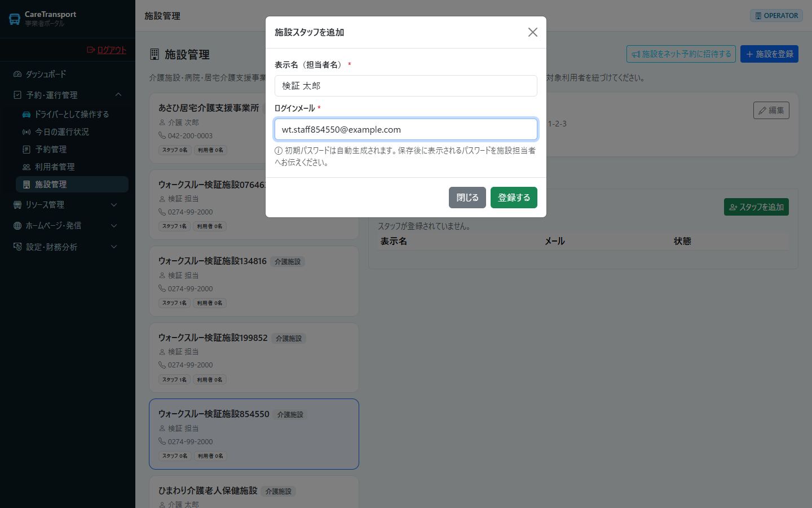Expand the ホームページ・発信 section
The width and height of the screenshot is (812, 508).
pyautogui.click(x=68, y=225)
